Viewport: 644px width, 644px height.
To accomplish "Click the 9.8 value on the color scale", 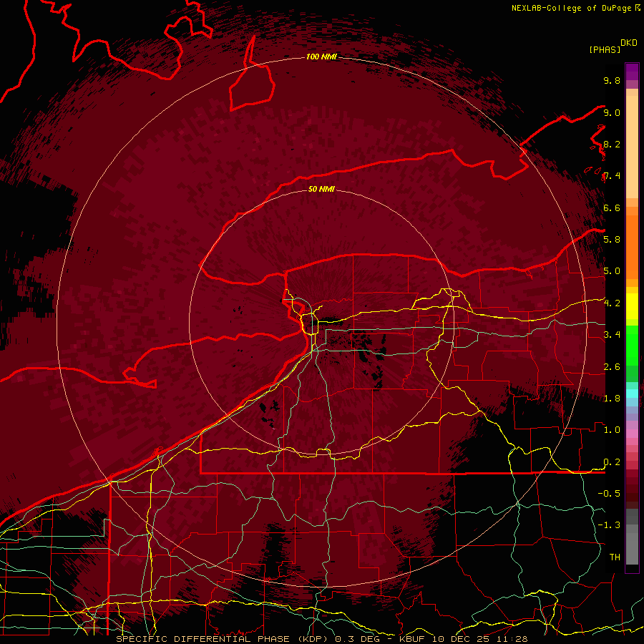I will coord(612,80).
